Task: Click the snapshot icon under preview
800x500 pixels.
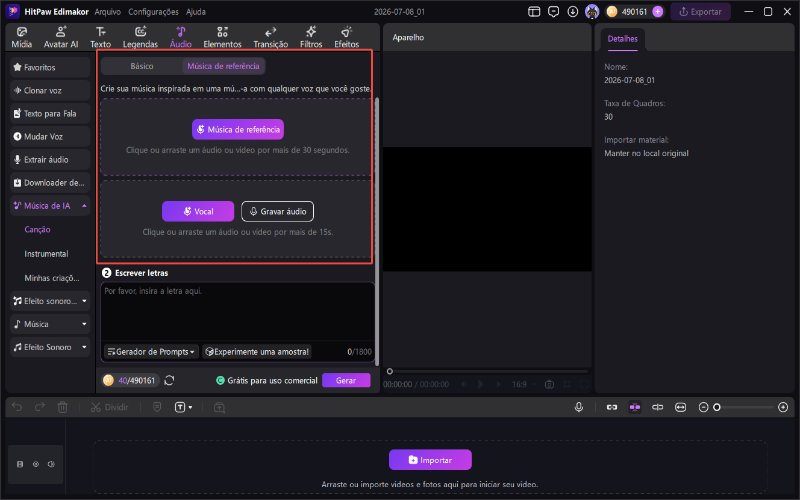Action: point(549,384)
